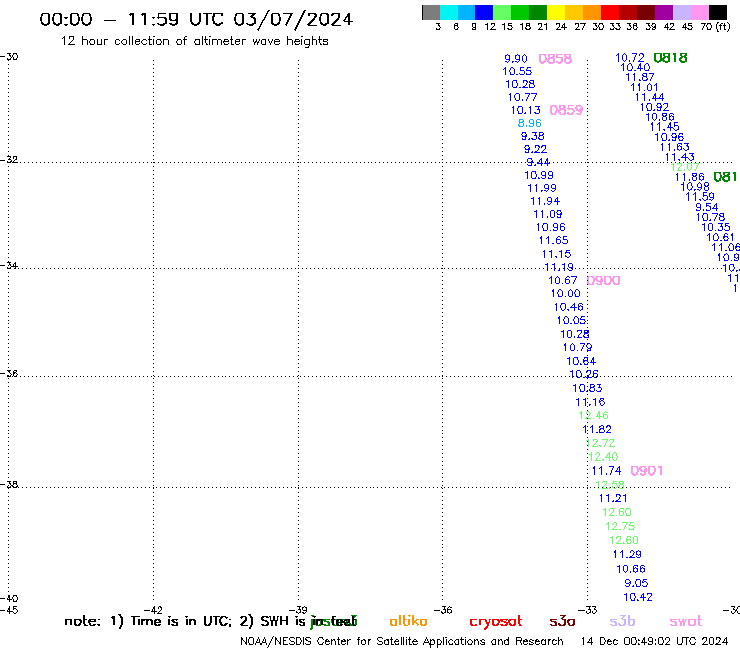Select the 's3a' satellite label

click(562, 621)
